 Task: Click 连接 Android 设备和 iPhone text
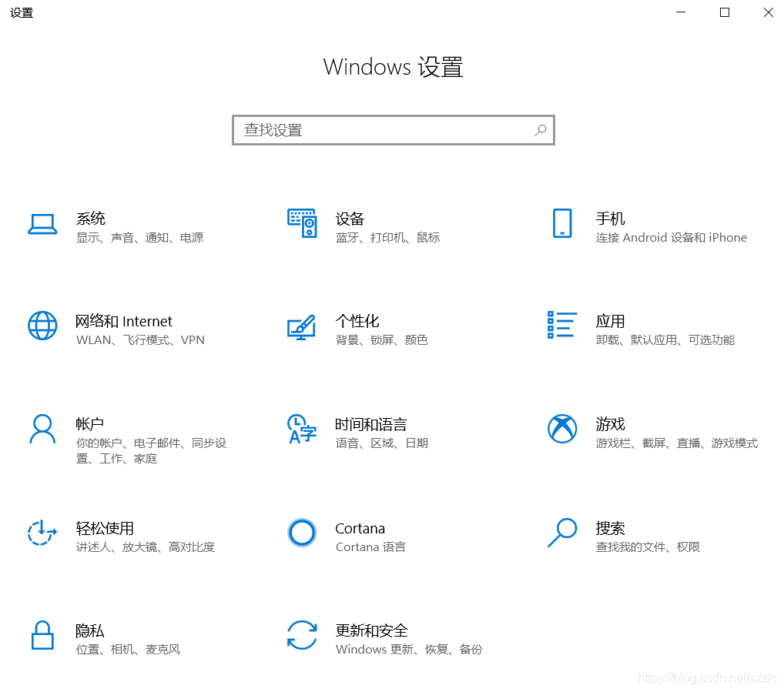672,238
